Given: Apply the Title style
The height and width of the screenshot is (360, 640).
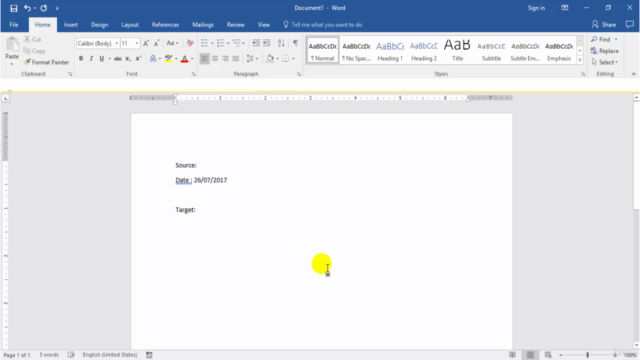Looking at the screenshot, I should click(457, 51).
